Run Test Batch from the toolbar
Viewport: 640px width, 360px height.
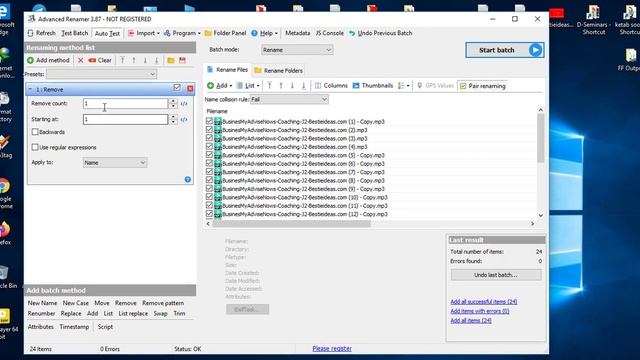74,33
